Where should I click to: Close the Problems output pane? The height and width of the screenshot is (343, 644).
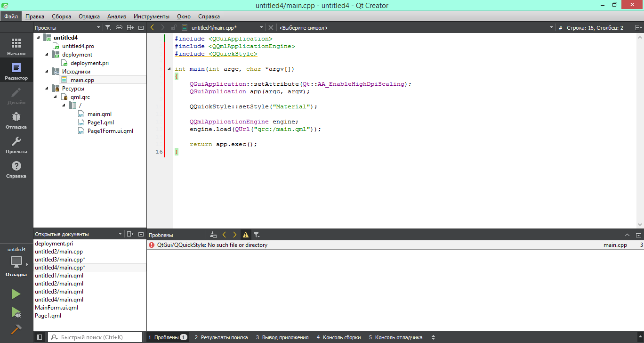(638, 235)
